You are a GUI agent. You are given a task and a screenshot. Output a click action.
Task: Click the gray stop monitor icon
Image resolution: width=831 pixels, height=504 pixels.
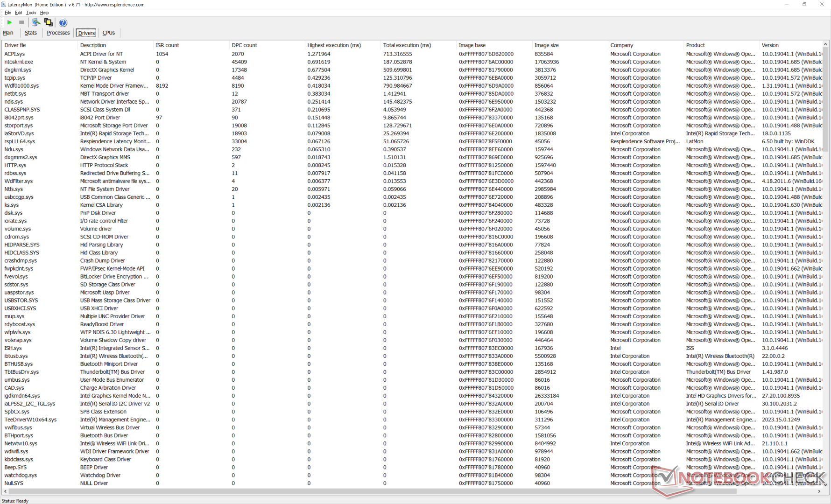pos(21,22)
